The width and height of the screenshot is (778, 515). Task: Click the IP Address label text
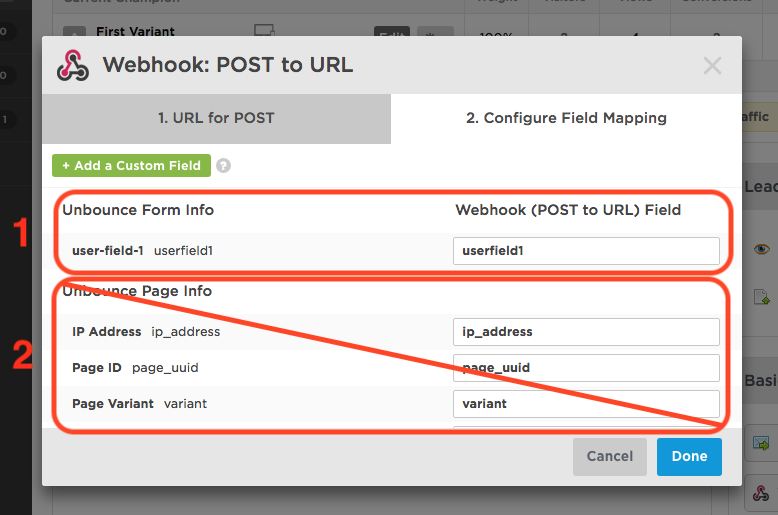(x=107, y=332)
